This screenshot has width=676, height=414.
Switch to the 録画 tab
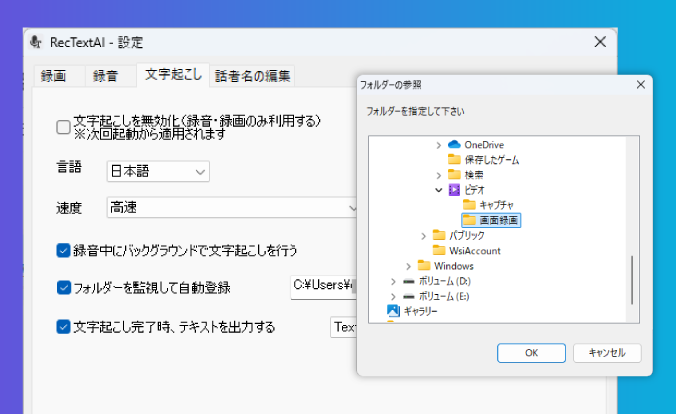tap(54, 76)
